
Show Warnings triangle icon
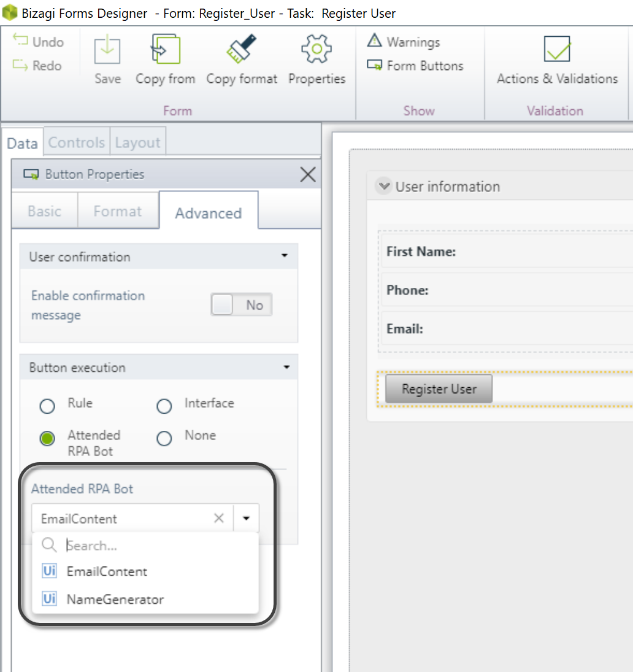point(374,41)
